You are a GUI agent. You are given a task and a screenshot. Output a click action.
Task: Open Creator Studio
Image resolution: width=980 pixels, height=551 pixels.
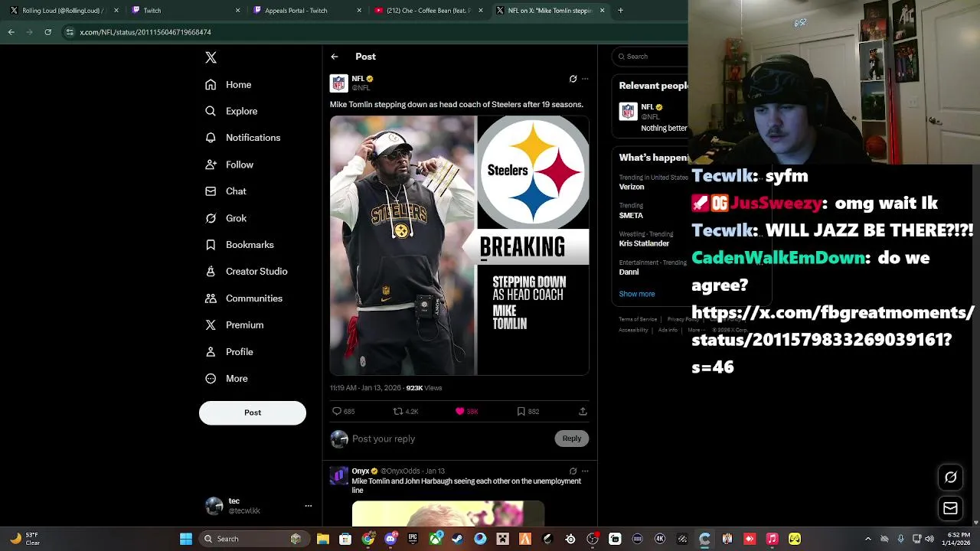[x=247, y=272]
